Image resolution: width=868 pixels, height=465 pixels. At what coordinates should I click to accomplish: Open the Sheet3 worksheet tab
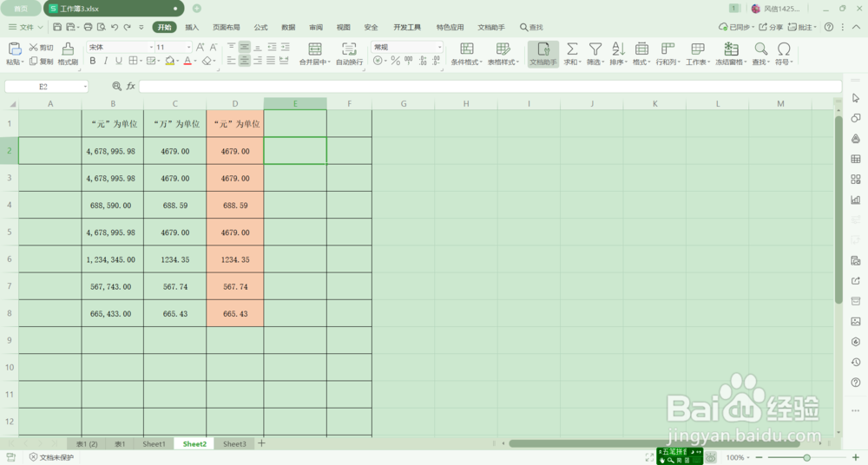coord(234,444)
